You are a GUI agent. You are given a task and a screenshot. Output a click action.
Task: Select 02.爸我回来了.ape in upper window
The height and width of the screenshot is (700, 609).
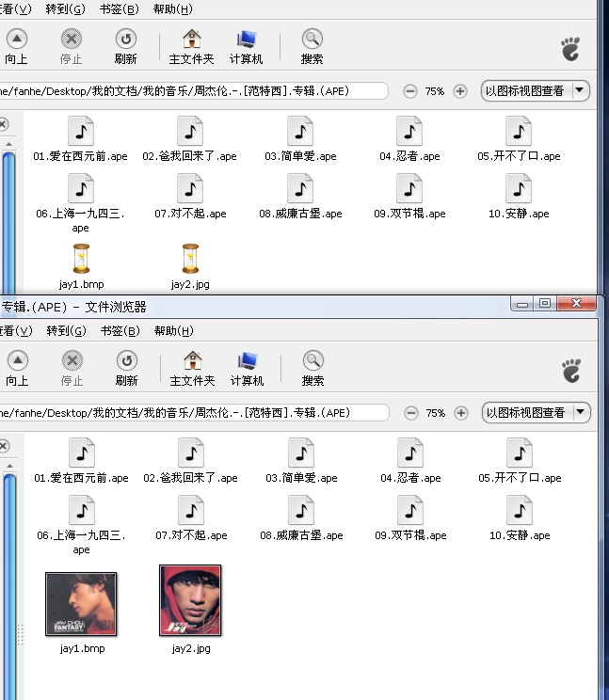190,139
